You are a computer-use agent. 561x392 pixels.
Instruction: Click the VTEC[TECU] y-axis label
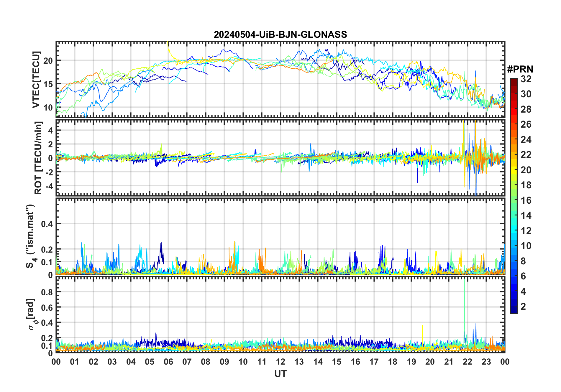(36, 80)
